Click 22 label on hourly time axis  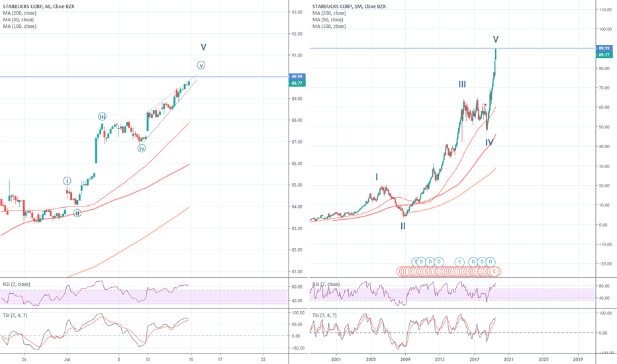point(263,359)
